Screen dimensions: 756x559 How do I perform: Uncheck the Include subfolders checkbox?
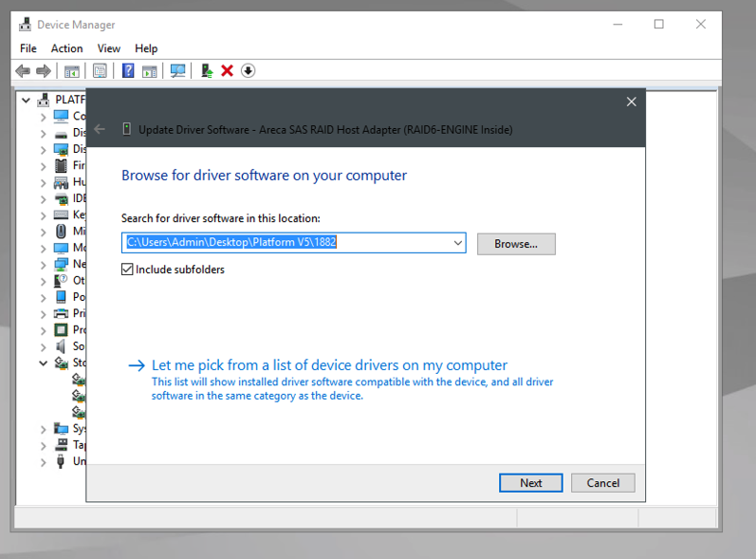128,270
